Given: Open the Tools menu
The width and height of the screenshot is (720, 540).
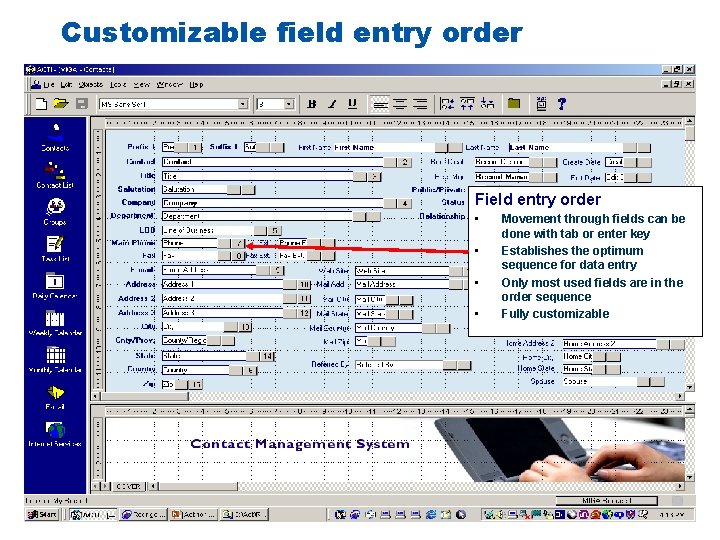Looking at the screenshot, I should point(118,84).
